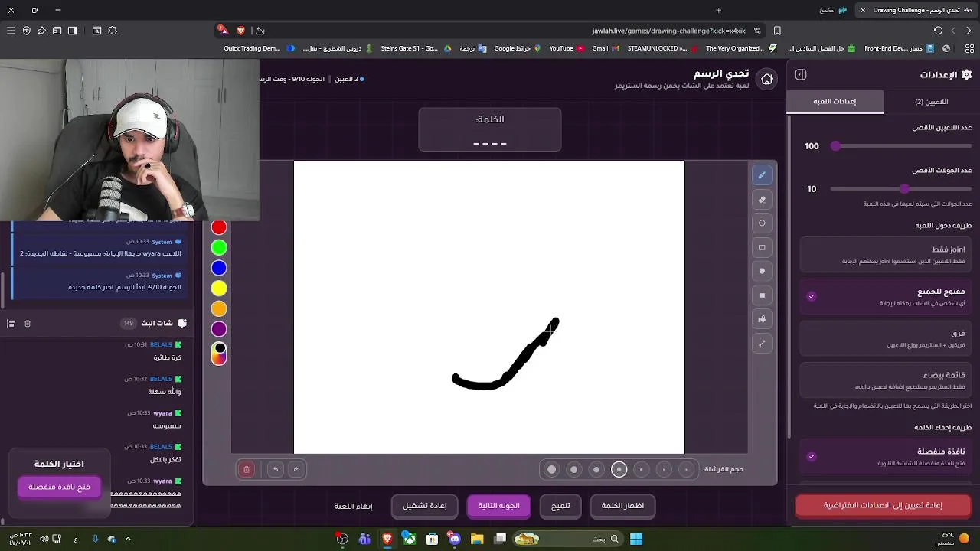Select 'نافذة منفصلة' word hiding option
980x551 pixels.
pyautogui.click(x=886, y=457)
